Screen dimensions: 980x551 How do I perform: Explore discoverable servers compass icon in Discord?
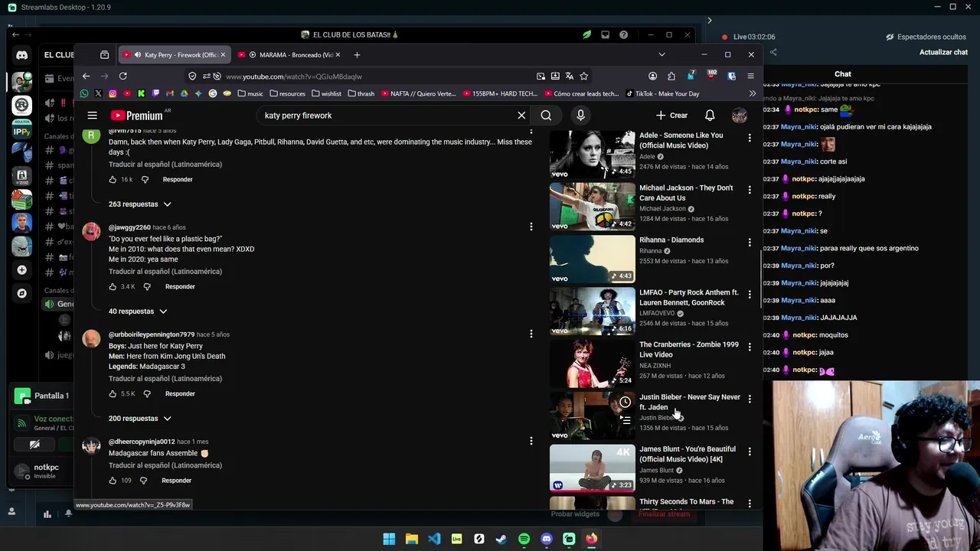pyautogui.click(x=21, y=293)
